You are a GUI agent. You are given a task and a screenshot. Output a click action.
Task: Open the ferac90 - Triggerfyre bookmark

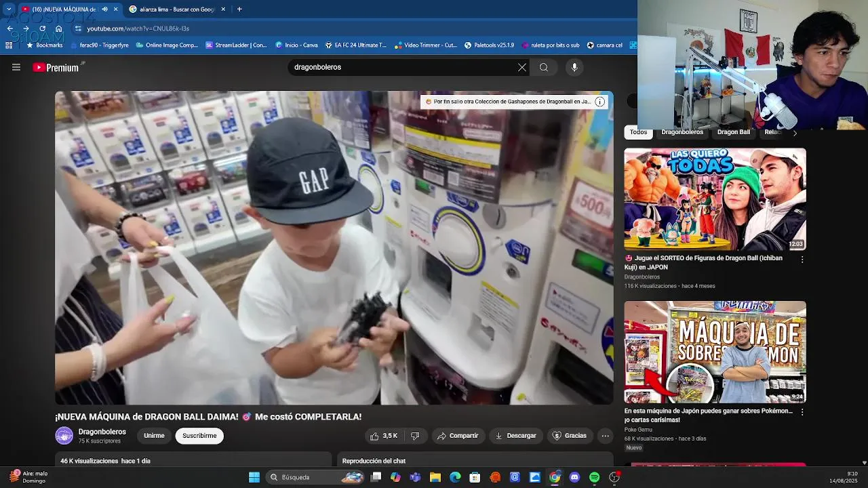pos(100,45)
